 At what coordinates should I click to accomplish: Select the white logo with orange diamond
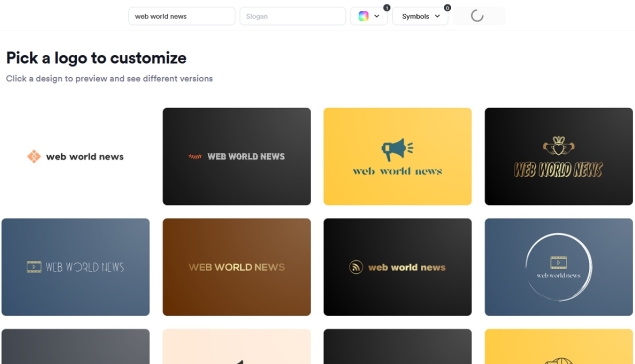(75, 156)
